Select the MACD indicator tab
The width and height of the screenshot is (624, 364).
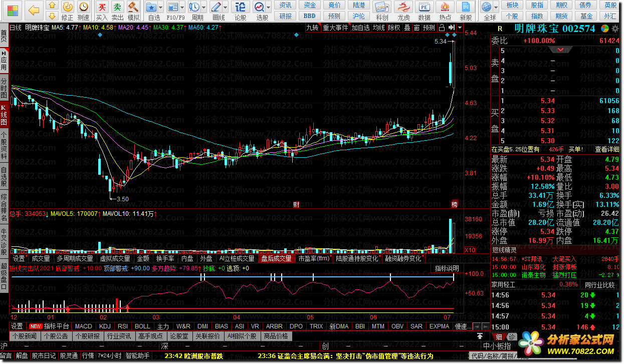tap(83, 326)
